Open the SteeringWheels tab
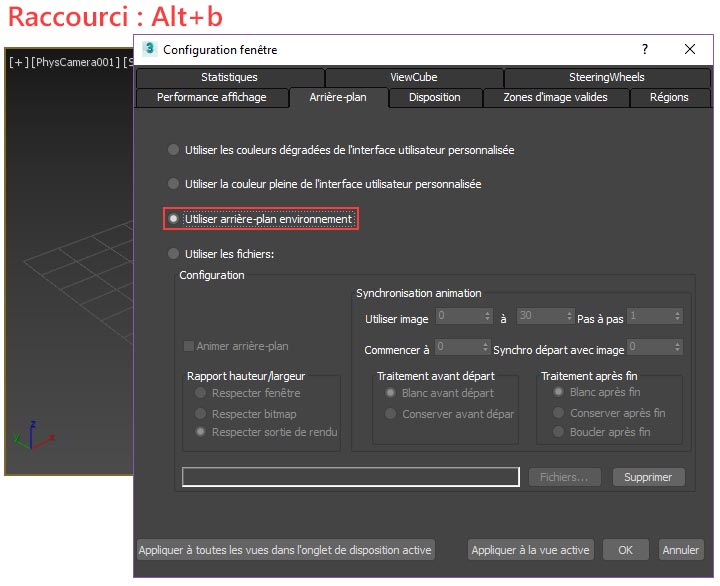The height and width of the screenshot is (586, 720). point(606,77)
